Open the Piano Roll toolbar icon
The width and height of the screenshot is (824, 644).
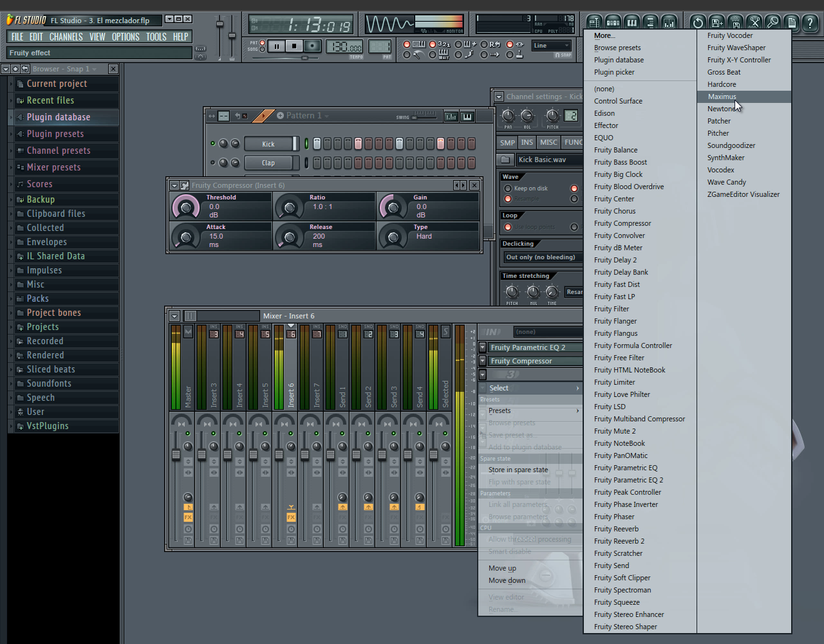click(632, 23)
